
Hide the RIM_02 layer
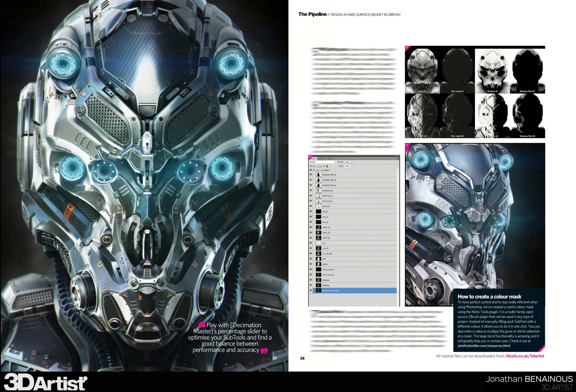311,217
